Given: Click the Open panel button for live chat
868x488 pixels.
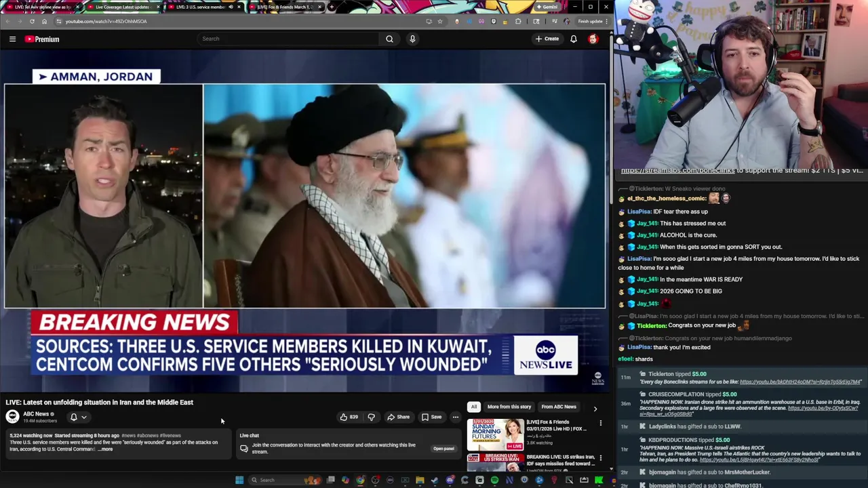Looking at the screenshot, I should click(443, 449).
